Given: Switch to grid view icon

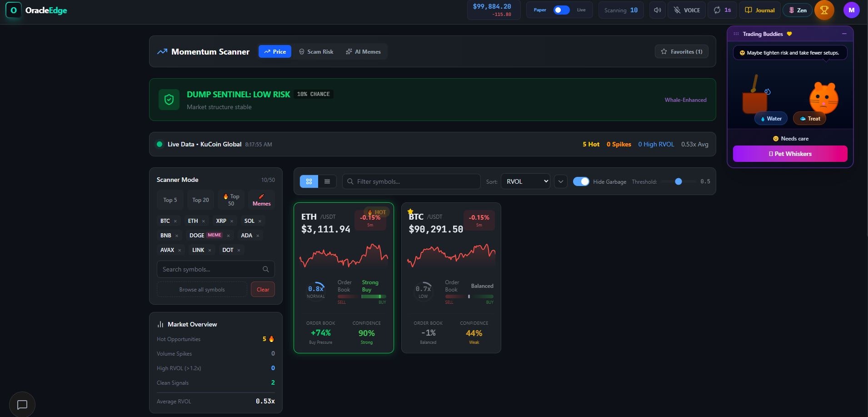Looking at the screenshot, I should pyautogui.click(x=309, y=181).
